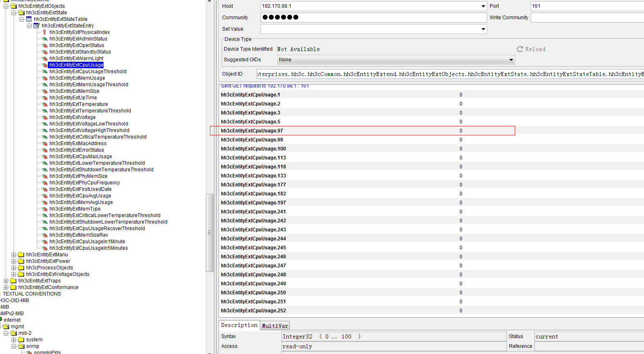This screenshot has width=644, height=354.
Task: Click the leaf icon beside hh3cEntityExtVoltage
Action: 45,117
